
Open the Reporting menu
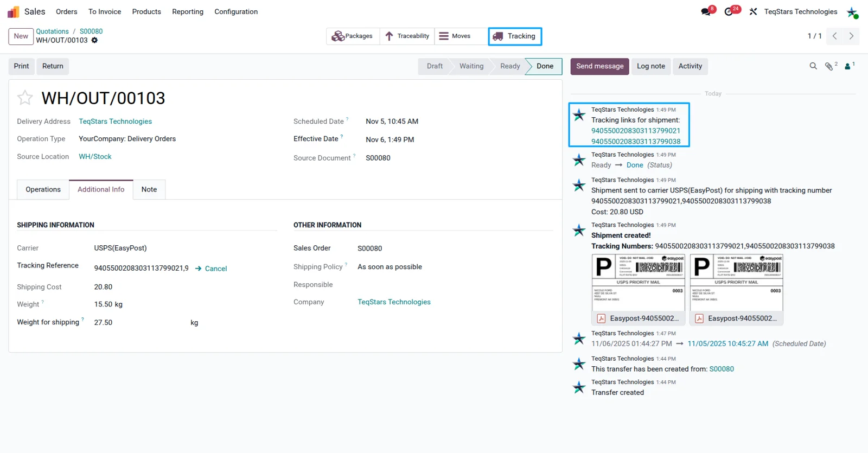pyautogui.click(x=188, y=11)
